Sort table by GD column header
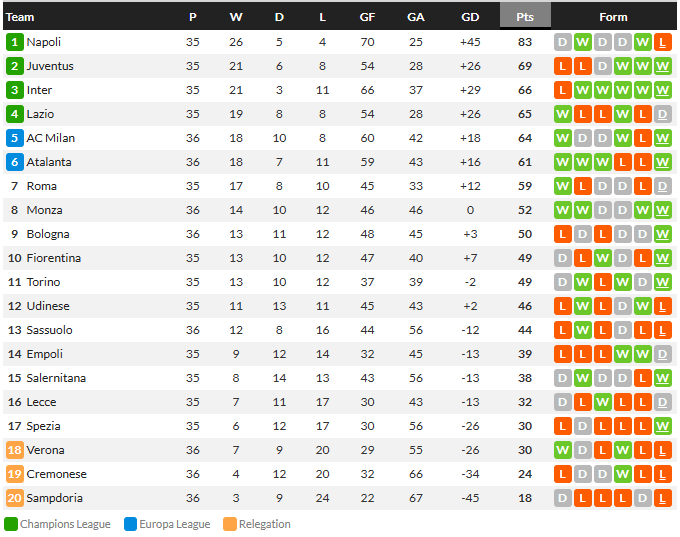680x537 pixels. click(470, 17)
